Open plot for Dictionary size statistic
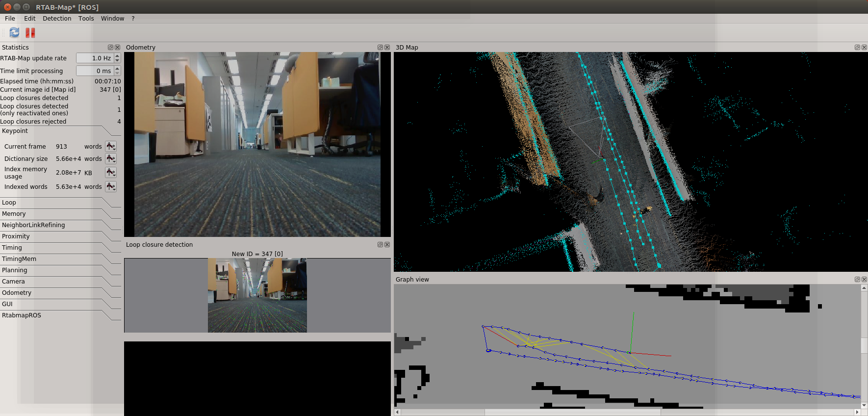The image size is (868, 416). [111, 158]
